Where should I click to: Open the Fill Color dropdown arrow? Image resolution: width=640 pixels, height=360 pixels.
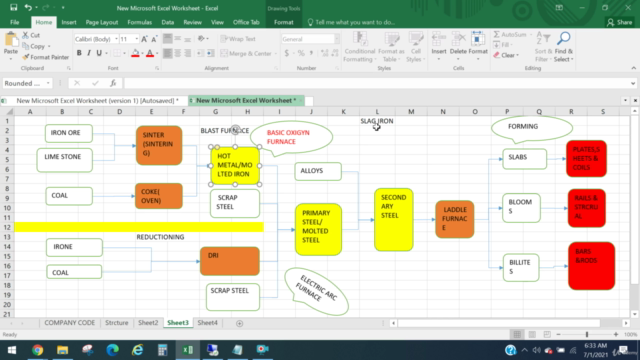(x=142, y=53)
